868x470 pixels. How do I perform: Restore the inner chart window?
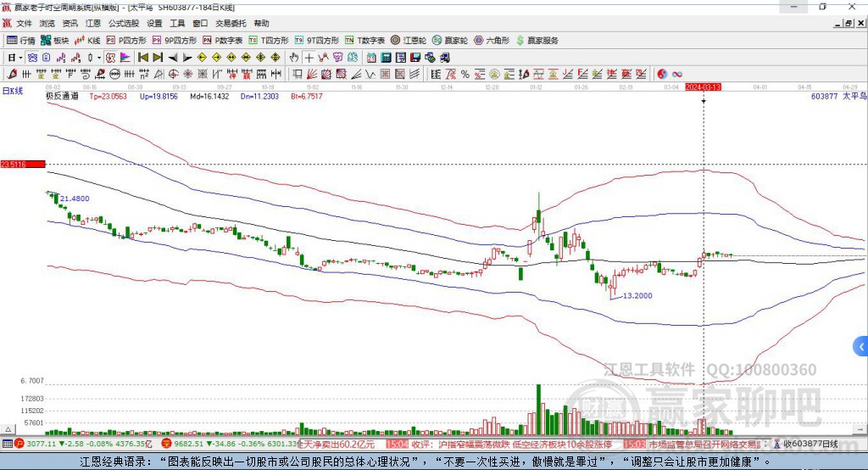[x=849, y=23]
